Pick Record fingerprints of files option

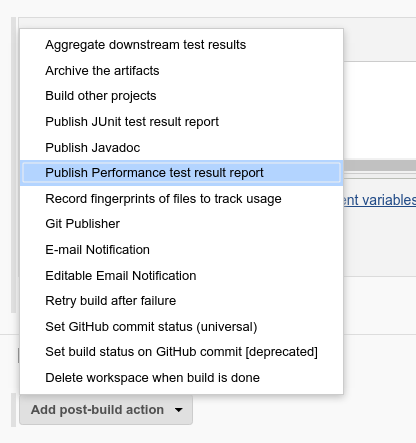coord(181,199)
